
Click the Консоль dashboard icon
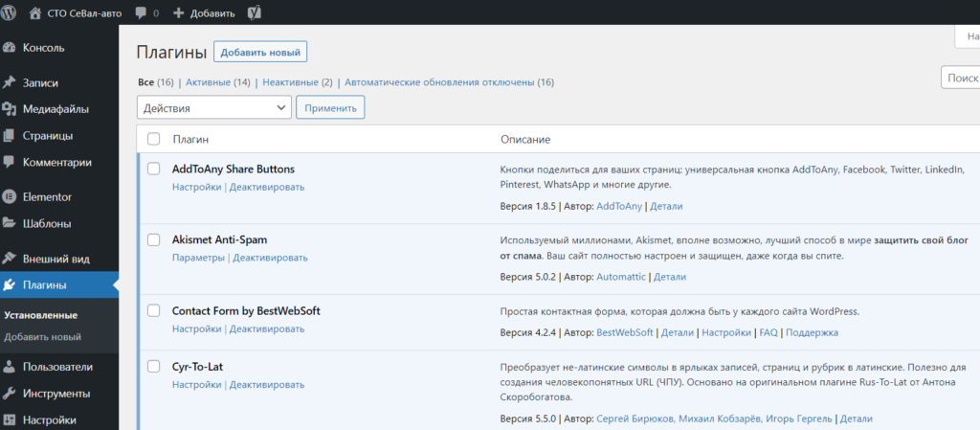(x=9, y=48)
